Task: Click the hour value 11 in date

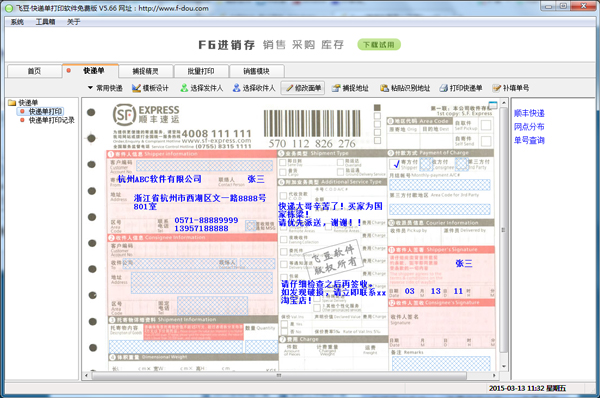Action: click(458, 291)
